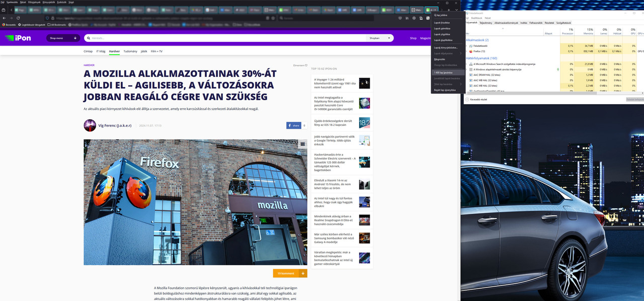Expand Windows alapértelmezett zárolási képernyője row

tap(466, 69)
